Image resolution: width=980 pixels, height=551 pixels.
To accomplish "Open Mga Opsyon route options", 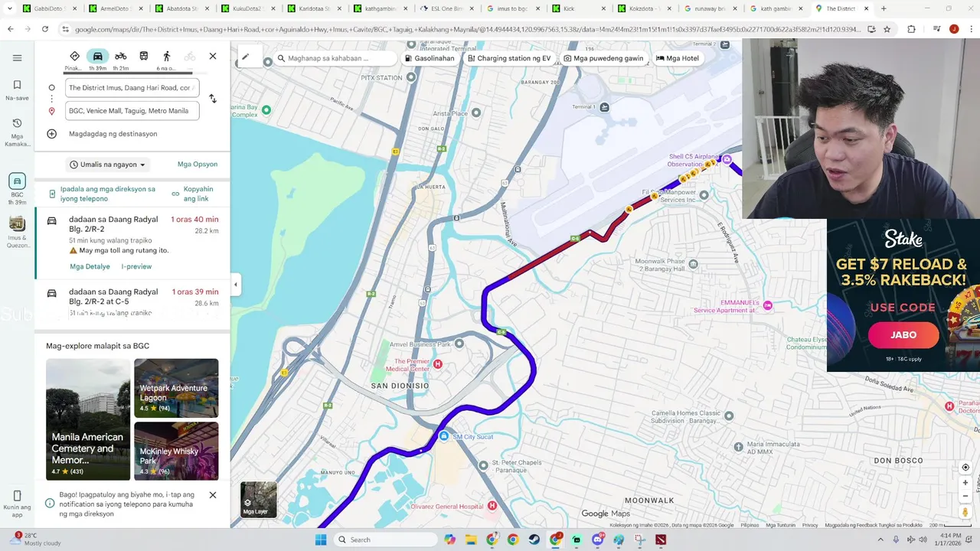I will 198,165.
